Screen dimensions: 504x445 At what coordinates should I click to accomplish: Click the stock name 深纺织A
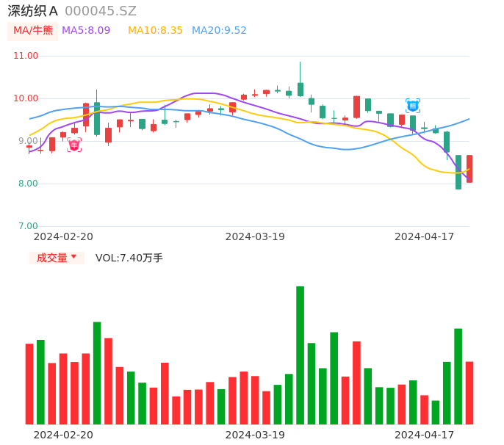32,11
